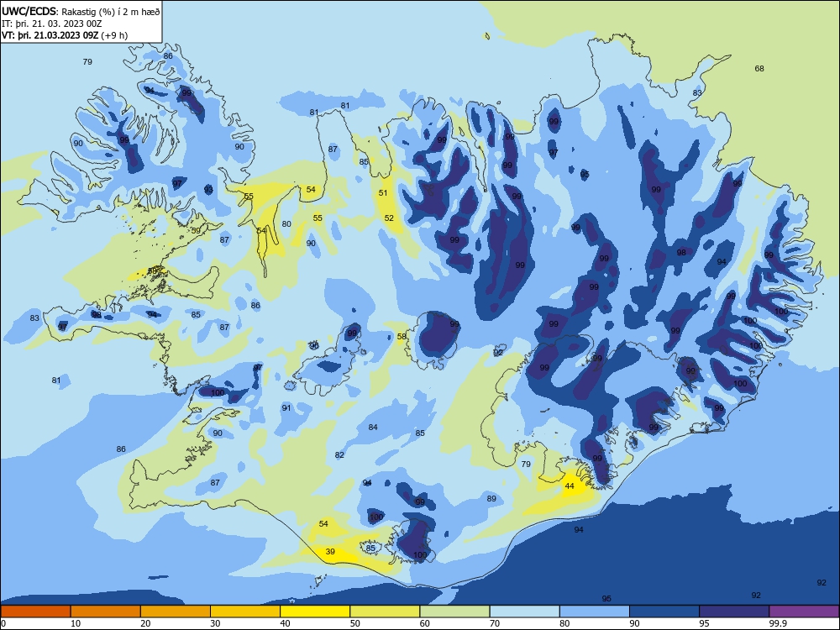Image resolution: width=840 pixels, height=630 pixels.
Task: Click the humidity value '82' on the map
Action: [339, 455]
